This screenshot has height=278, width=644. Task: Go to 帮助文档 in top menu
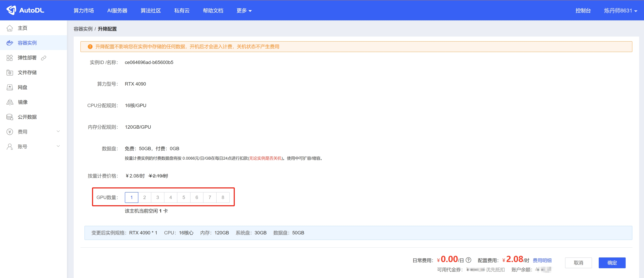pos(213,10)
